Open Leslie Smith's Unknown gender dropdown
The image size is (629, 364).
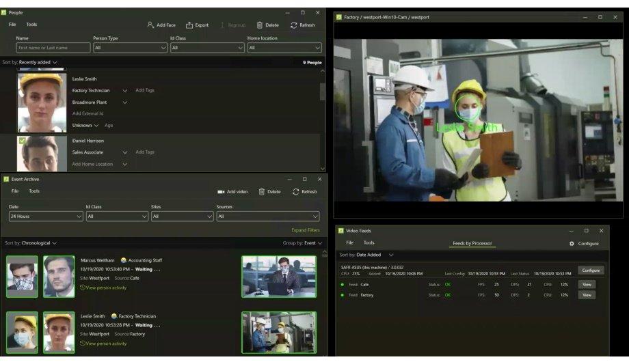[85, 126]
